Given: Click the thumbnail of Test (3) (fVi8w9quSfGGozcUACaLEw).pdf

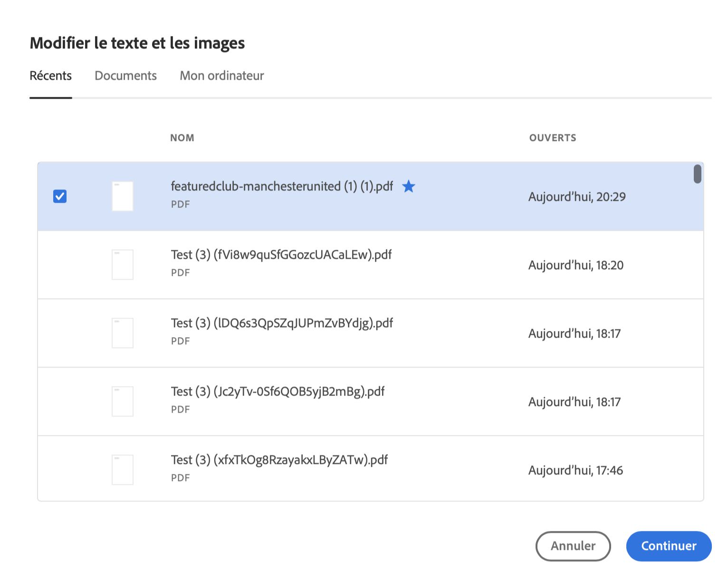Looking at the screenshot, I should point(123,265).
